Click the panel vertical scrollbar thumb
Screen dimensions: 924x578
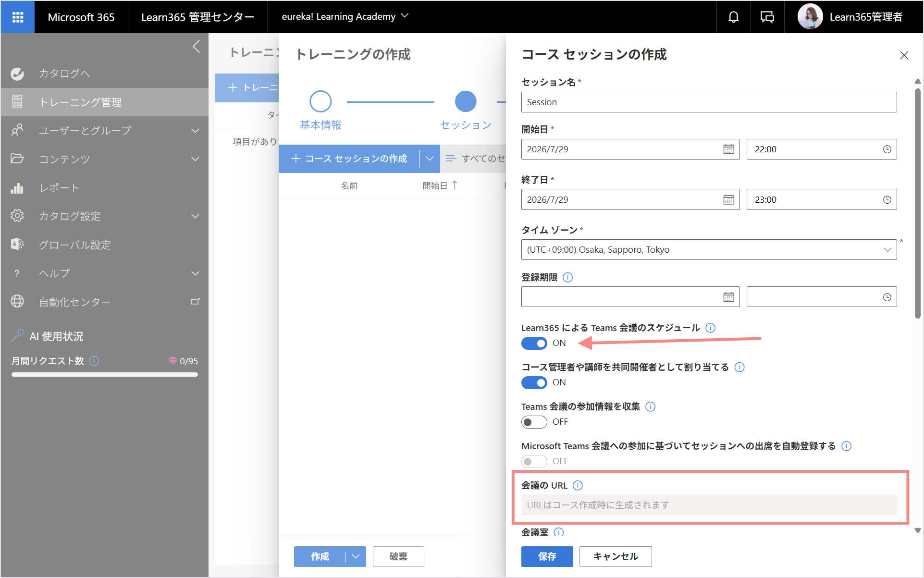918,203
